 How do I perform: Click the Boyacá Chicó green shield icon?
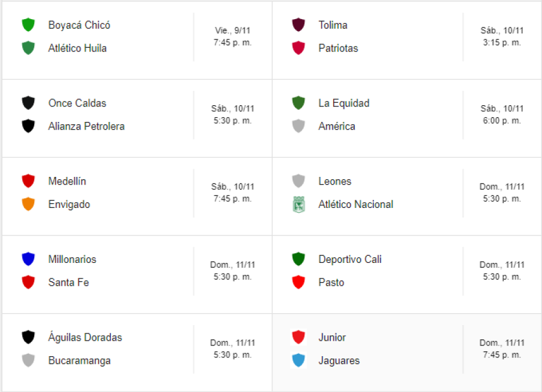pyautogui.click(x=28, y=25)
